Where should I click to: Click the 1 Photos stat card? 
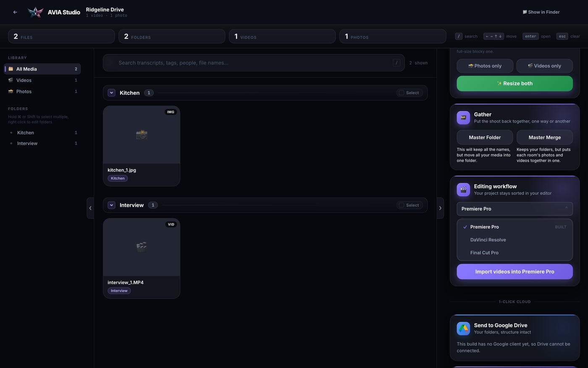click(393, 37)
